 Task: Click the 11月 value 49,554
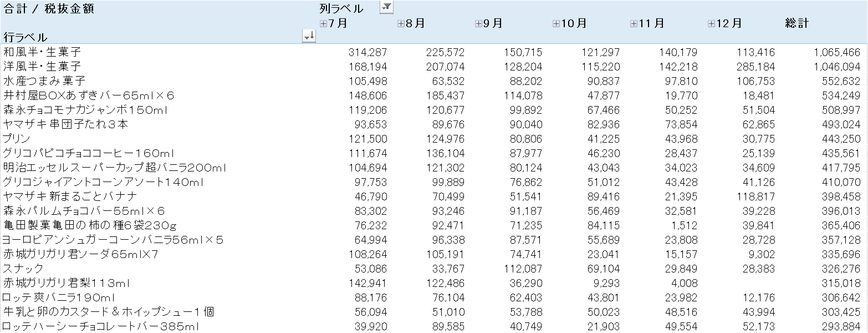click(681, 326)
